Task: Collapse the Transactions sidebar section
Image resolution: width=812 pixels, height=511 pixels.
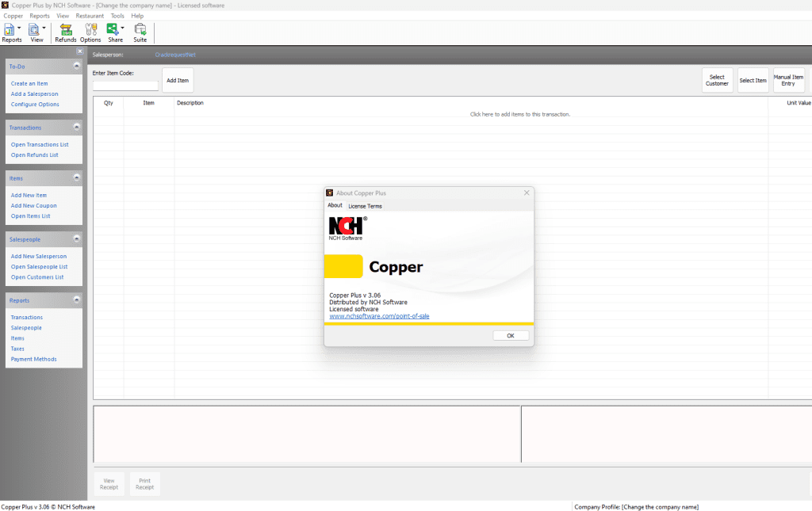Action: (76, 127)
